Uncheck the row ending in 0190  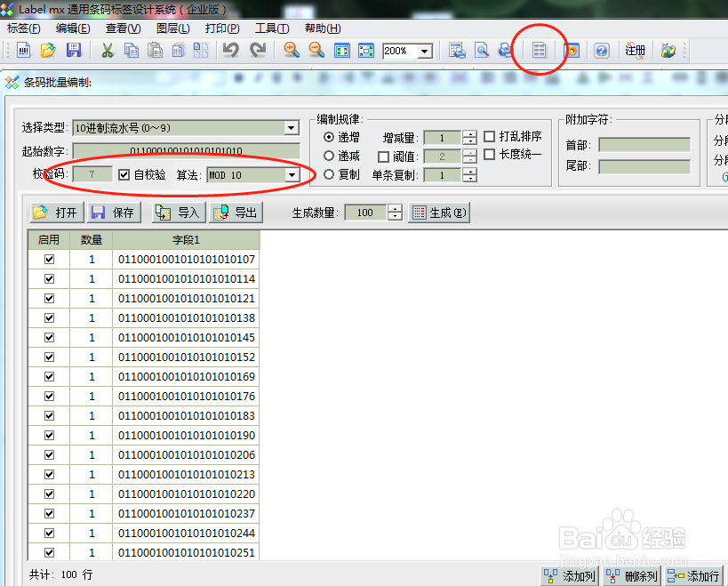[49, 435]
